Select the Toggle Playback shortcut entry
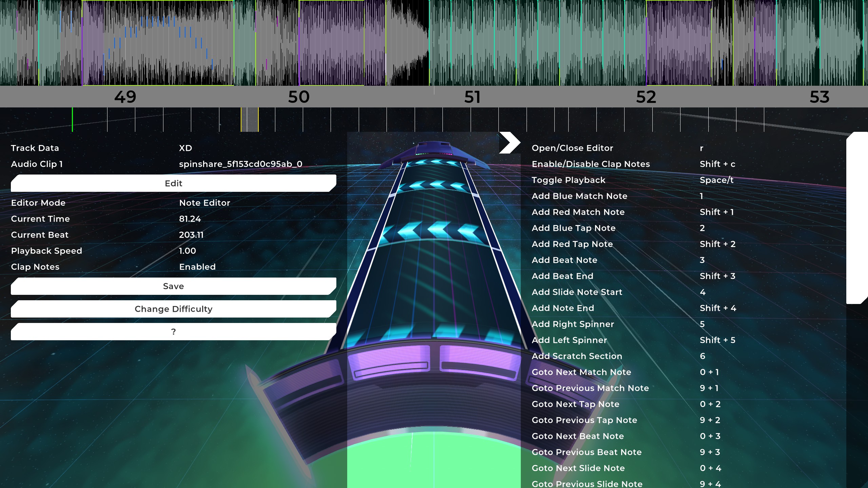 (568, 180)
